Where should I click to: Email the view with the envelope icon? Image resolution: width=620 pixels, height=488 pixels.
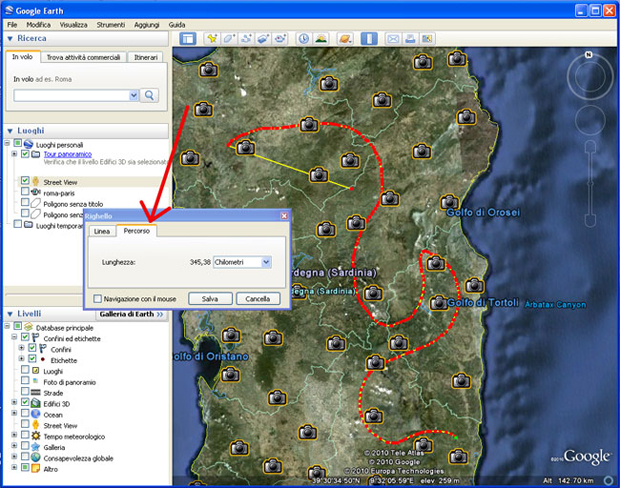click(x=393, y=39)
